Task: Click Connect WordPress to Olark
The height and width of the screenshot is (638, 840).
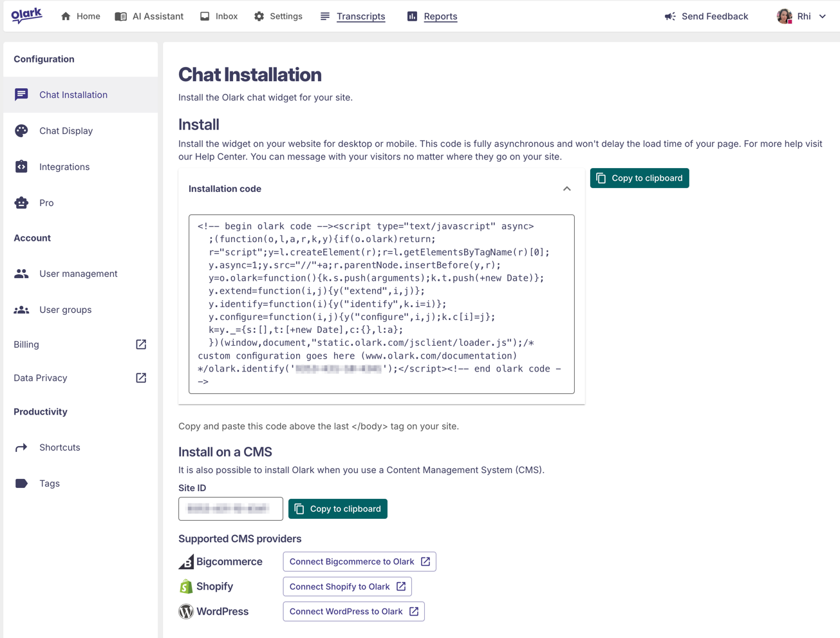Action: point(354,612)
